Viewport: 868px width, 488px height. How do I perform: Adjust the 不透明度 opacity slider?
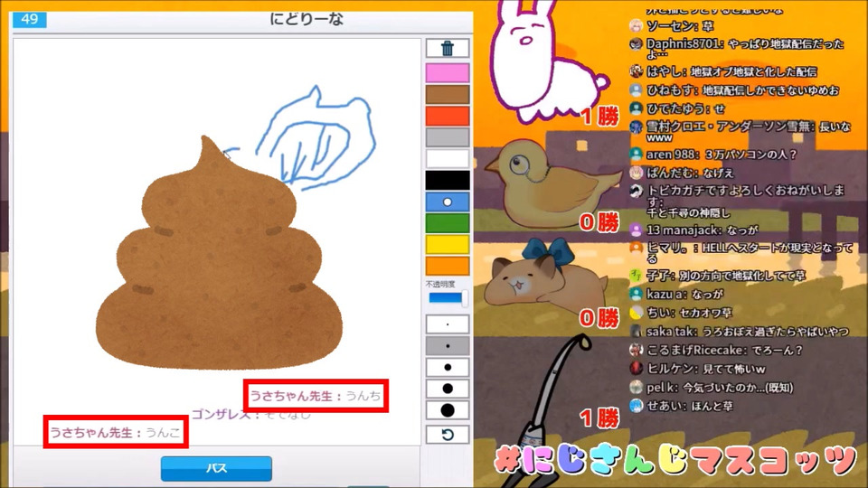(x=448, y=298)
